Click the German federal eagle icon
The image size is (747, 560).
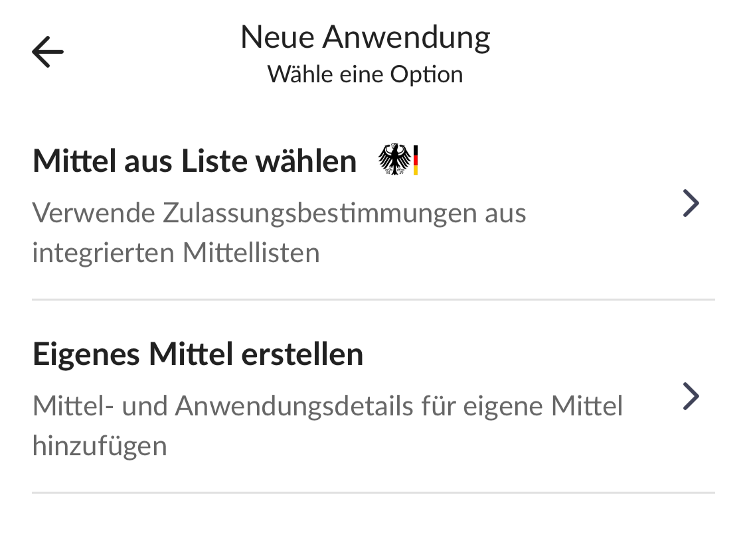394,160
